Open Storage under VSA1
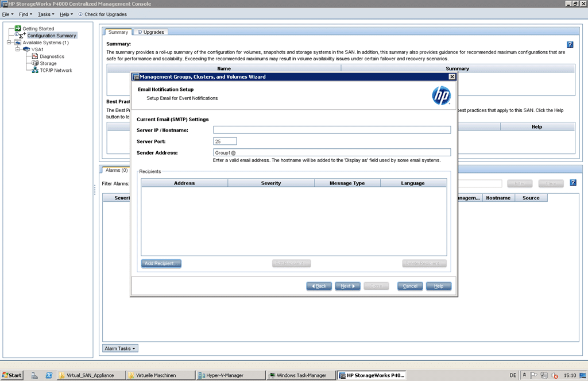The height and width of the screenshot is (381, 588). coord(48,63)
